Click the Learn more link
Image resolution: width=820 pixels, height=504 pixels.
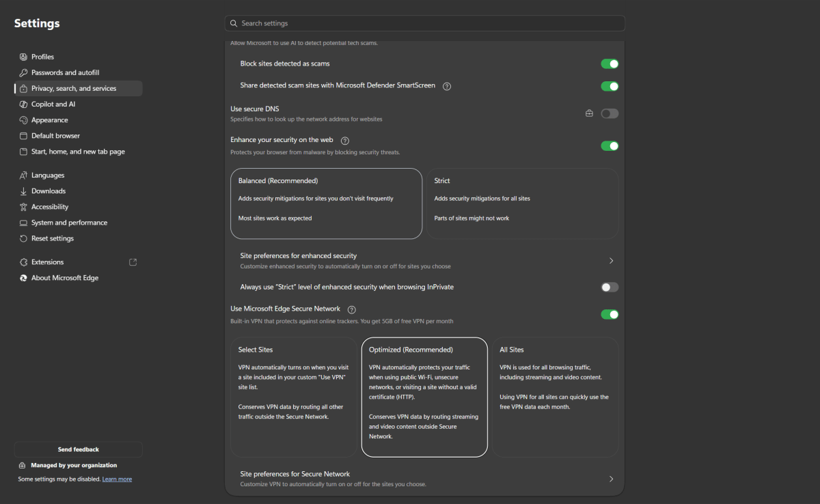tap(117, 479)
